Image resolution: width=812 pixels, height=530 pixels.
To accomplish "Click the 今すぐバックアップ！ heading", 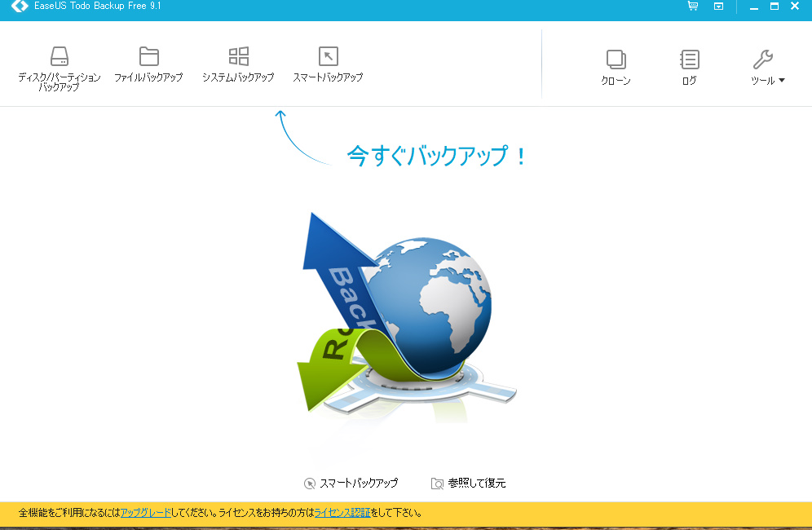I will 438,156.
